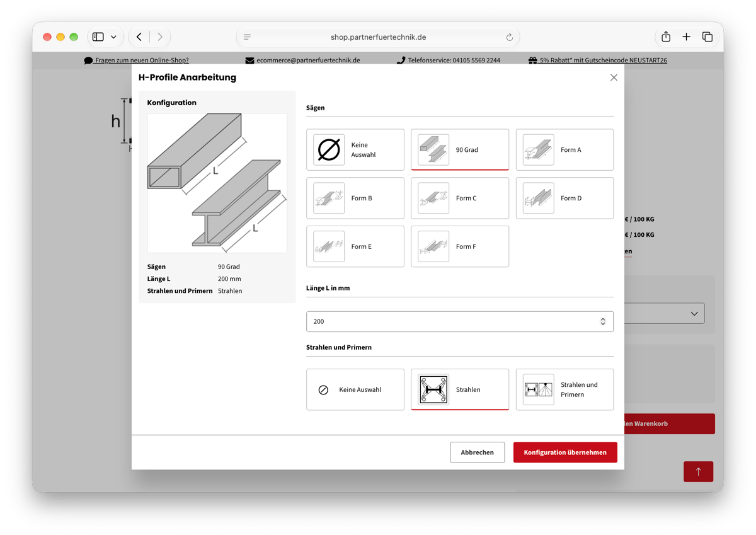Toggle the Safari sidebar
The width and height of the screenshot is (756, 535).
98,37
